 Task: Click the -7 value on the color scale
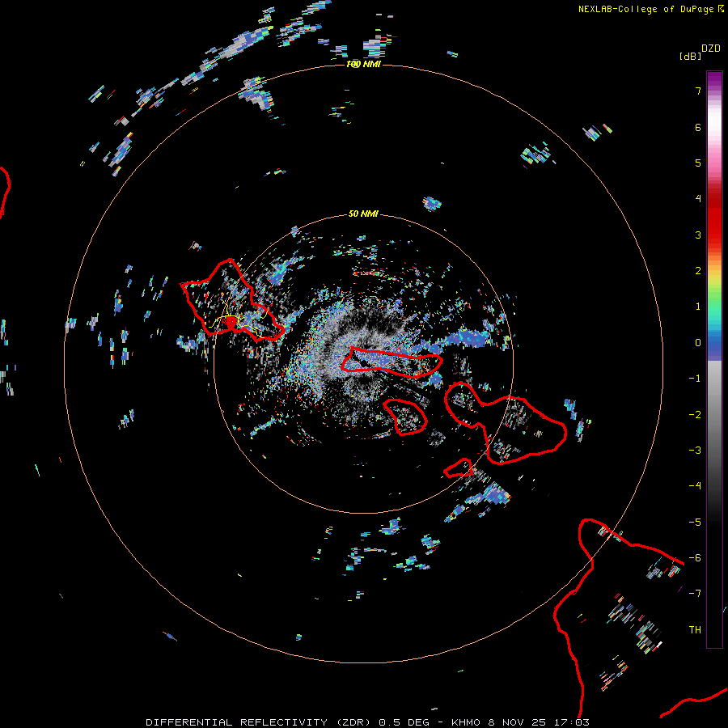pyautogui.click(x=695, y=594)
